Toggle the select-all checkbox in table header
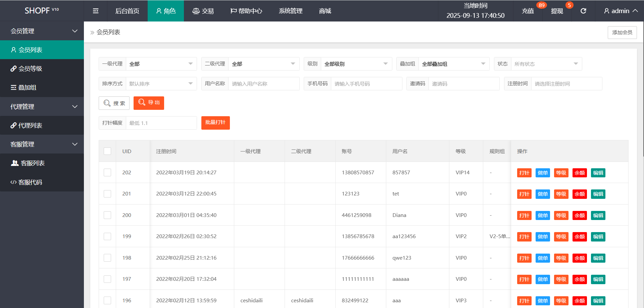644x308 pixels. pyautogui.click(x=107, y=151)
